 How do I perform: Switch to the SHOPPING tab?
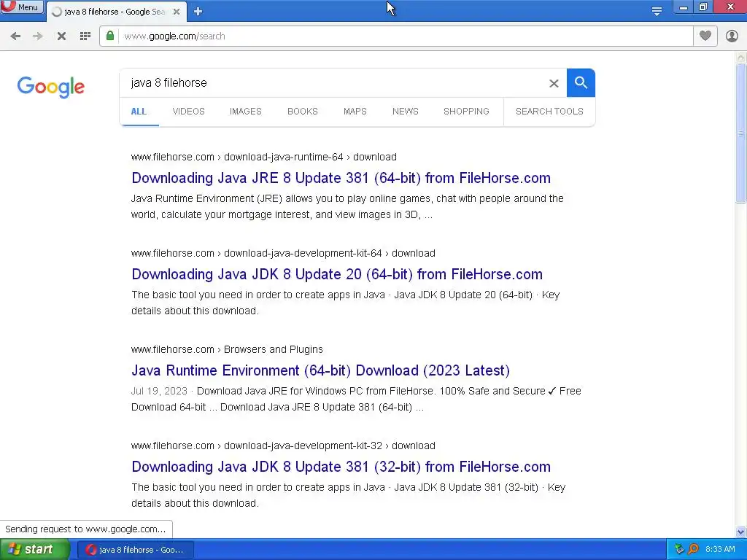click(466, 112)
